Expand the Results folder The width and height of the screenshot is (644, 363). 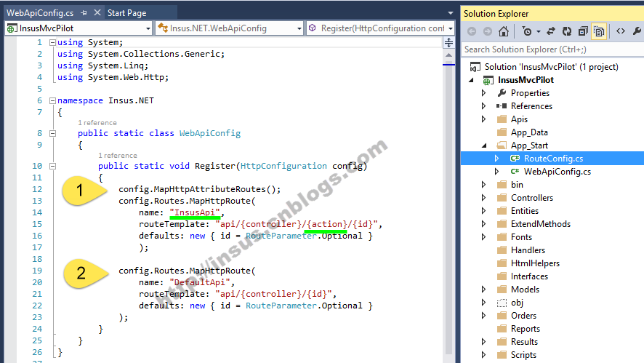point(484,342)
